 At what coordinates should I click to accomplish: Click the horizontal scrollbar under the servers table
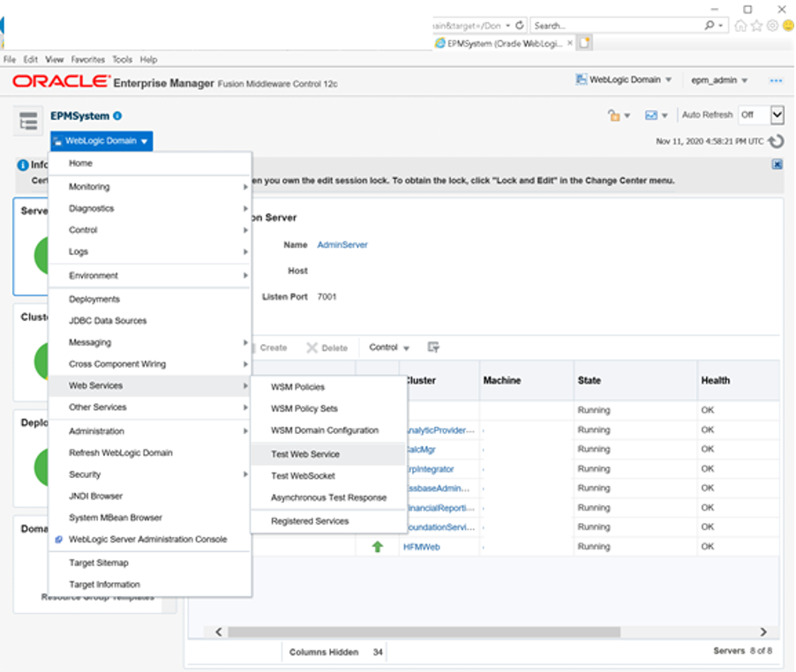(424, 632)
